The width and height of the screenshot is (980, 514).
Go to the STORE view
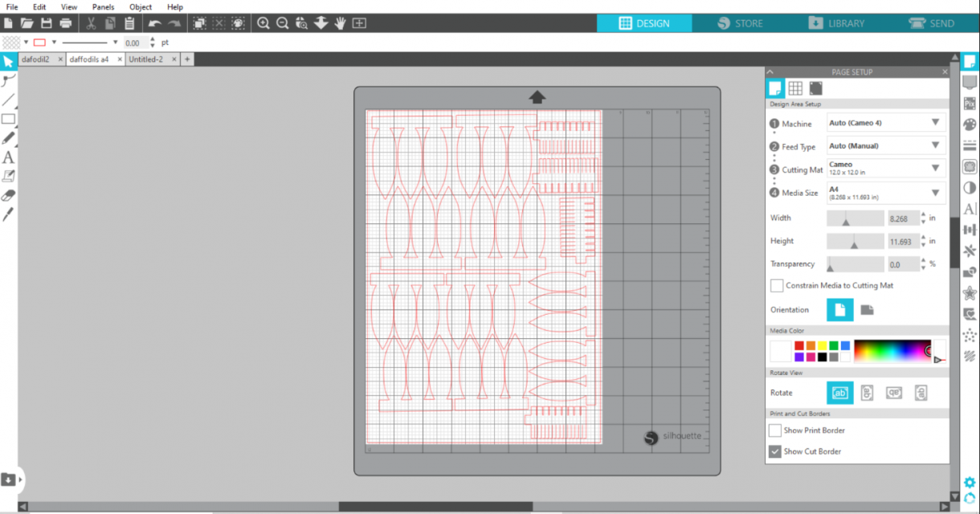[x=740, y=23]
